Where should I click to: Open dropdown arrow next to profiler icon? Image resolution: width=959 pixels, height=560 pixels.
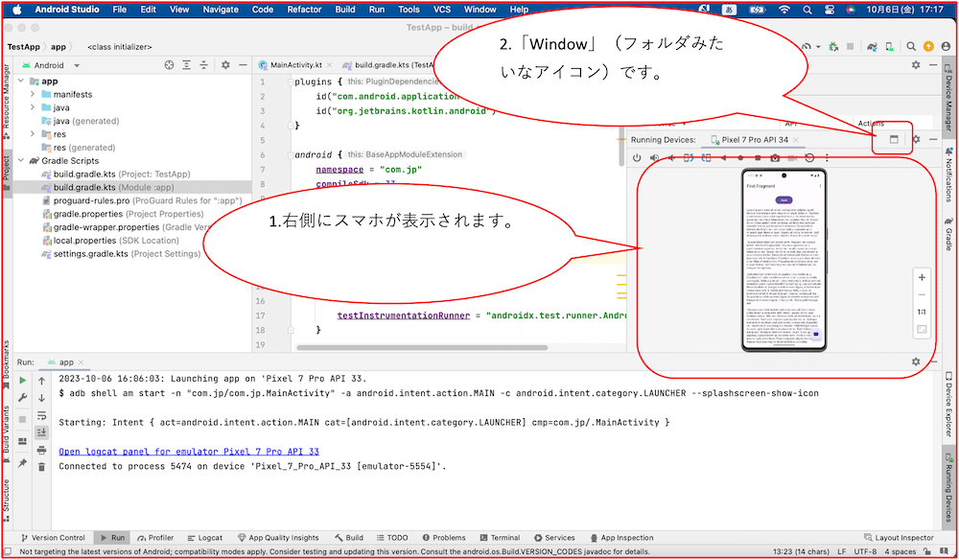818,46
